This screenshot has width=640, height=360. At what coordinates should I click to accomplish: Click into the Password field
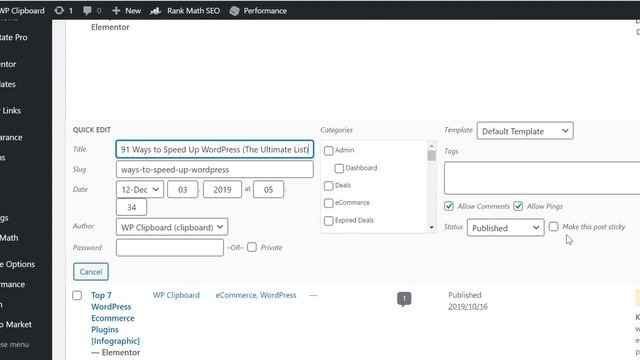pyautogui.click(x=170, y=247)
